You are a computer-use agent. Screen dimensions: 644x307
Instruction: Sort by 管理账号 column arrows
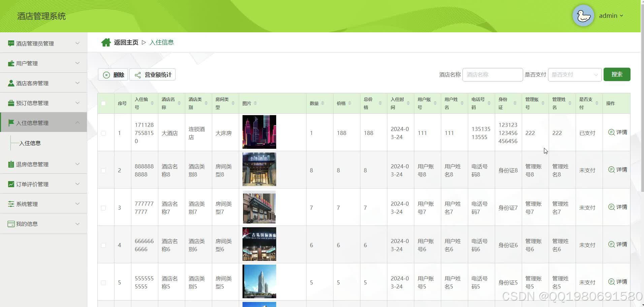tap(543, 103)
